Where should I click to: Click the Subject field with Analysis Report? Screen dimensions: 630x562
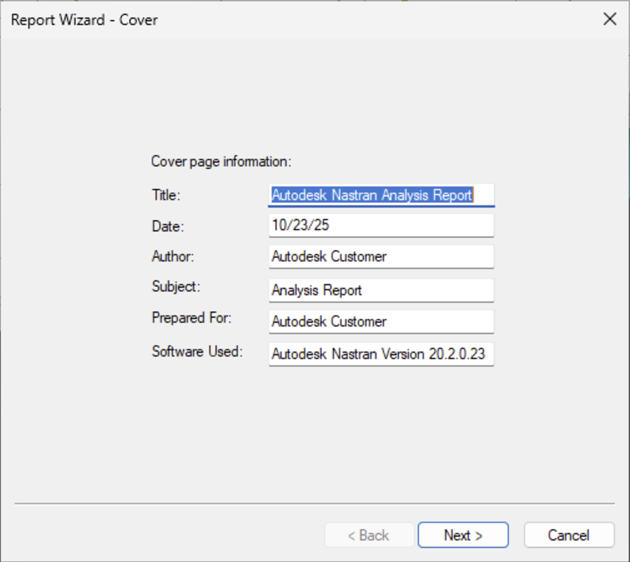point(381,290)
